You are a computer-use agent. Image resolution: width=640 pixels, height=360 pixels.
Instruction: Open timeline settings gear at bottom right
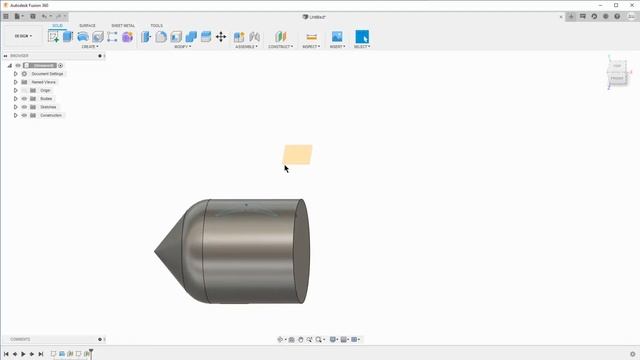coord(633,354)
